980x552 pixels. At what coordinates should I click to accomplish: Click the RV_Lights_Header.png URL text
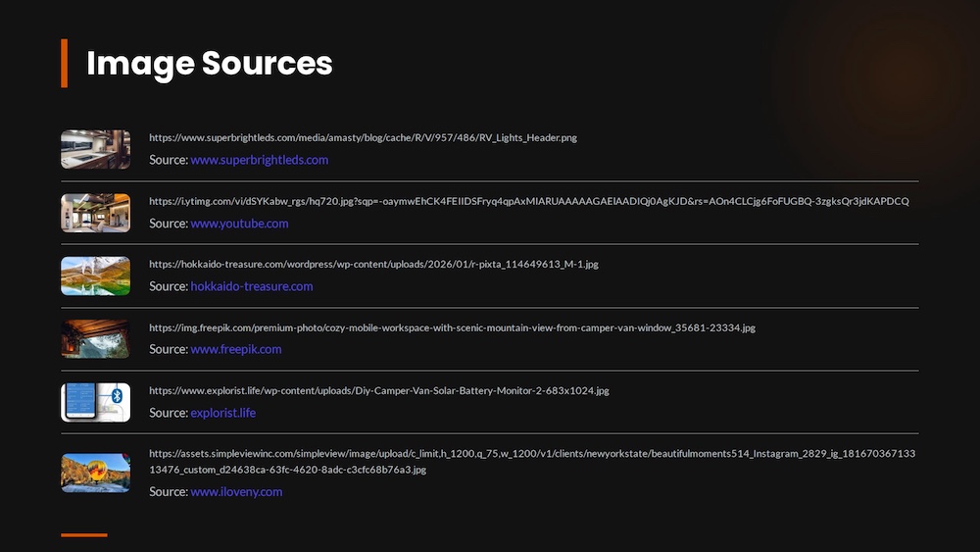click(363, 137)
